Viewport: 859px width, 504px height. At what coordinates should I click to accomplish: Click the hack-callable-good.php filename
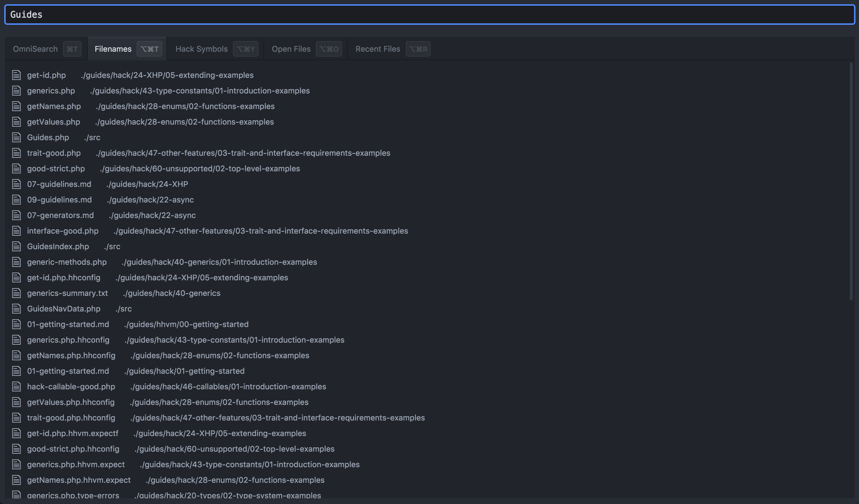click(71, 386)
